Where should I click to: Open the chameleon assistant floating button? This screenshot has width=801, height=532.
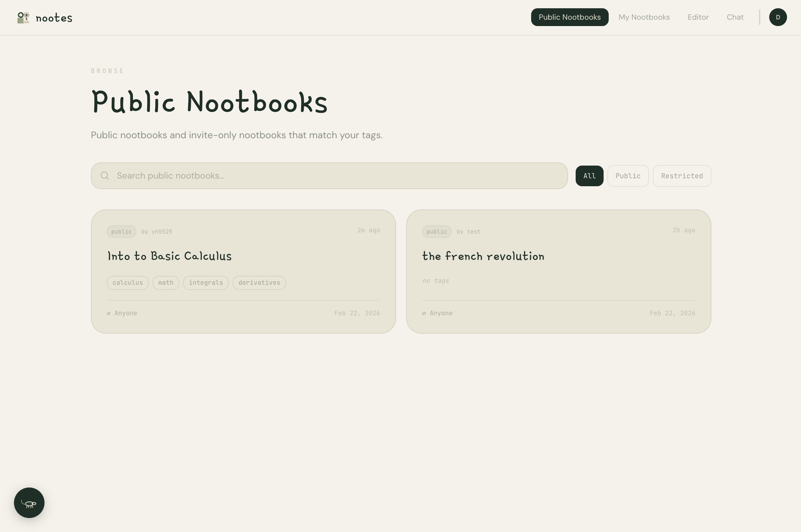tap(29, 503)
